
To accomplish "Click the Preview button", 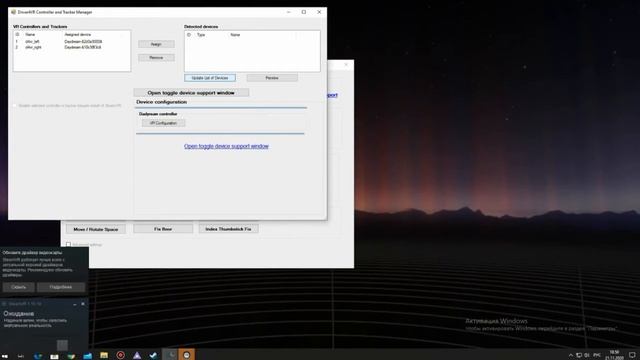I will pyautogui.click(x=272, y=78).
